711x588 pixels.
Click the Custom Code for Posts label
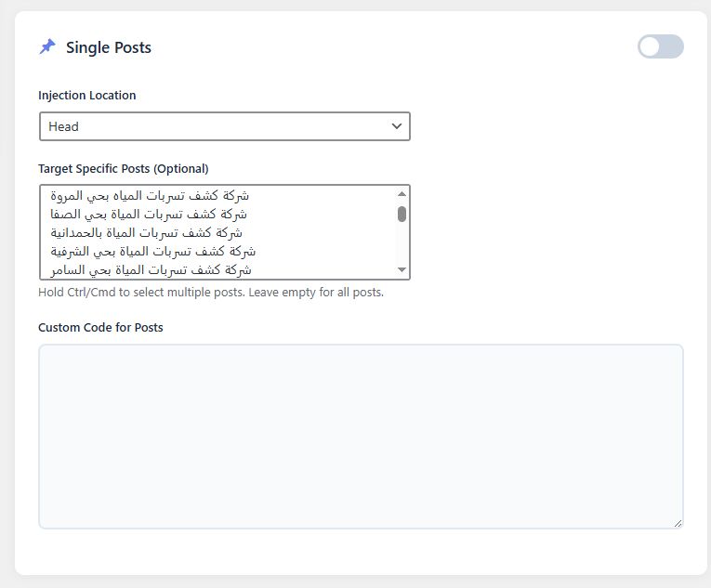[100, 328]
